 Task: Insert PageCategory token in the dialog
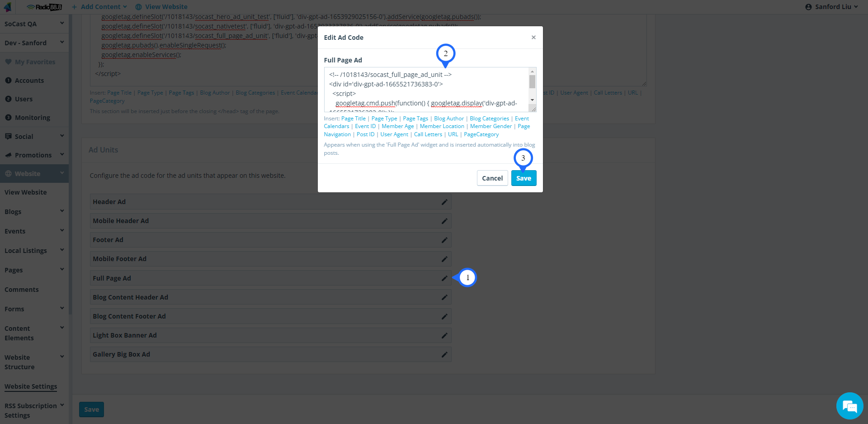pyautogui.click(x=481, y=134)
